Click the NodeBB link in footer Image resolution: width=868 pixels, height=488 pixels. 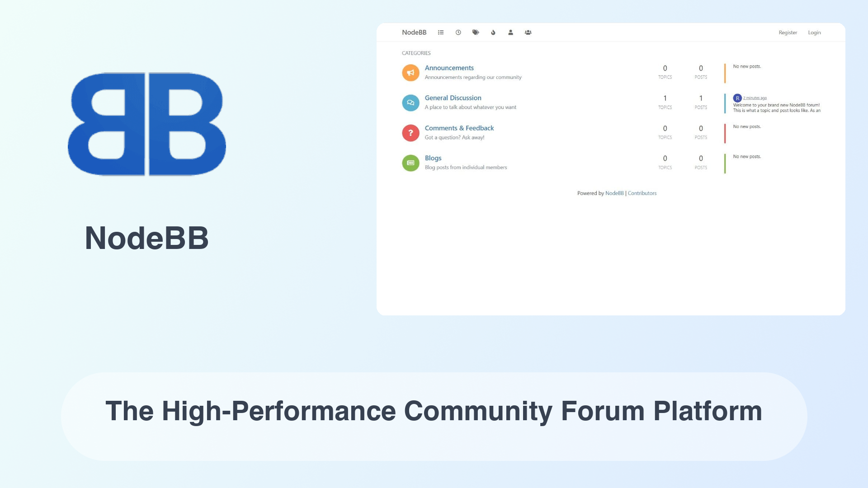pos(615,192)
